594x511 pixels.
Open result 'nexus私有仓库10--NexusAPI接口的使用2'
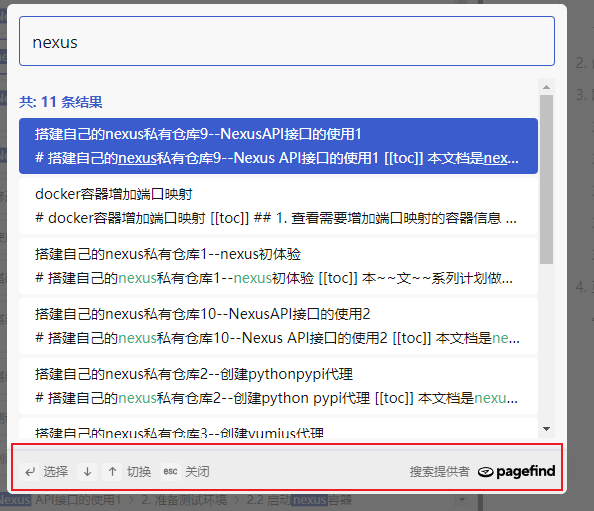tap(278, 326)
